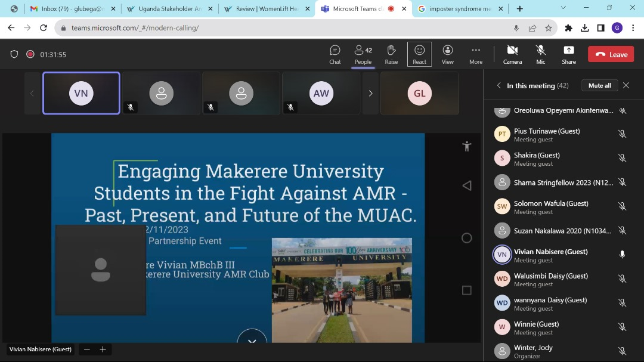The image size is (644, 362).
Task: Select organizer Winter, Jody
Action: click(x=561, y=351)
